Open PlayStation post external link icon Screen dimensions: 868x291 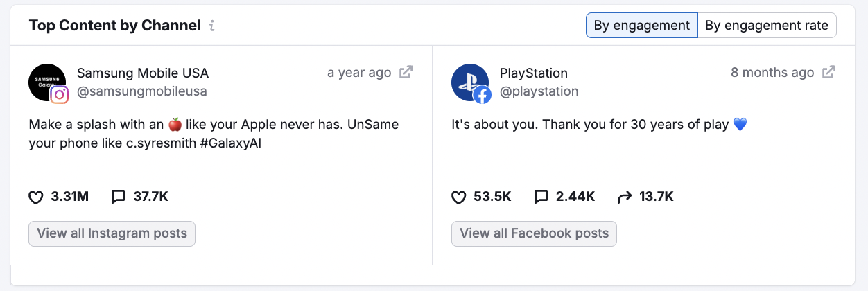[x=828, y=72]
